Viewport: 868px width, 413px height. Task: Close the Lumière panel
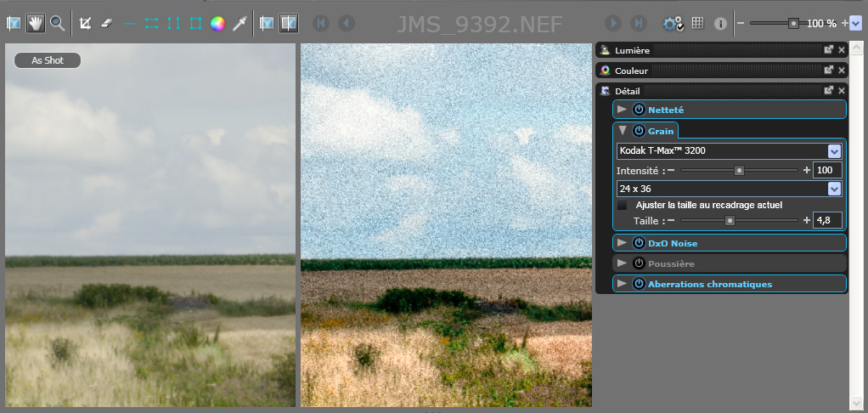tap(842, 50)
